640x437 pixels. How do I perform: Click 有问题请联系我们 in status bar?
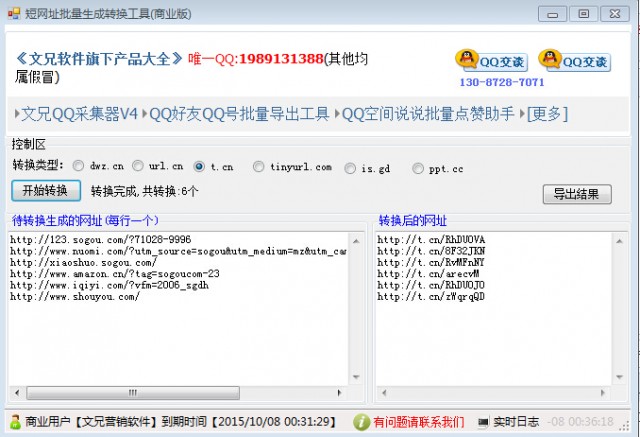click(418, 422)
